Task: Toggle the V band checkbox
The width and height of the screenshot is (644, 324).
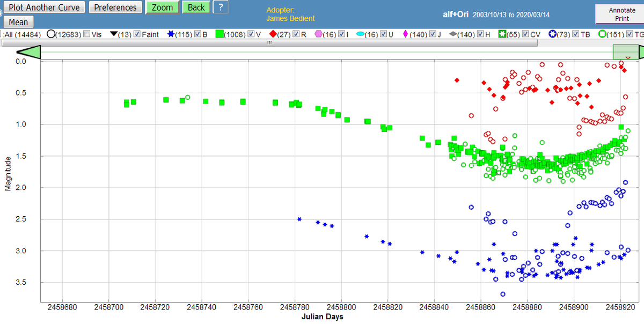Action: click(251, 34)
